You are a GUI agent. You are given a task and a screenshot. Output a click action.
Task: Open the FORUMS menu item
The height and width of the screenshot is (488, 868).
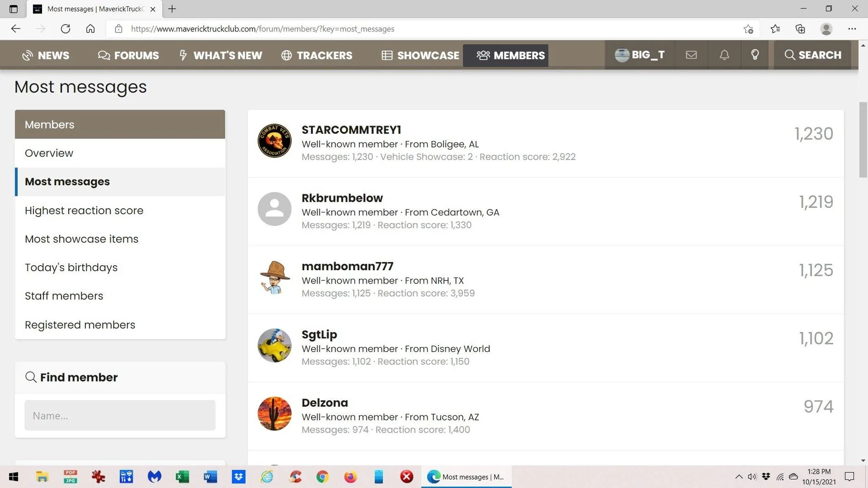pos(128,55)
